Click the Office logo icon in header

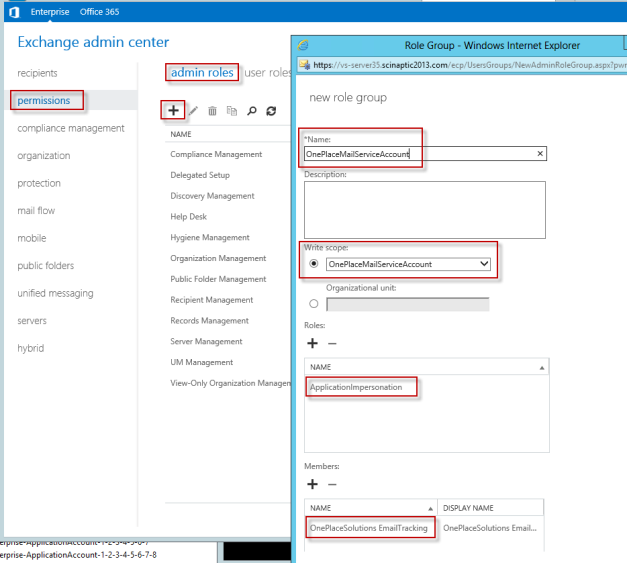click(x=14, y=12)
